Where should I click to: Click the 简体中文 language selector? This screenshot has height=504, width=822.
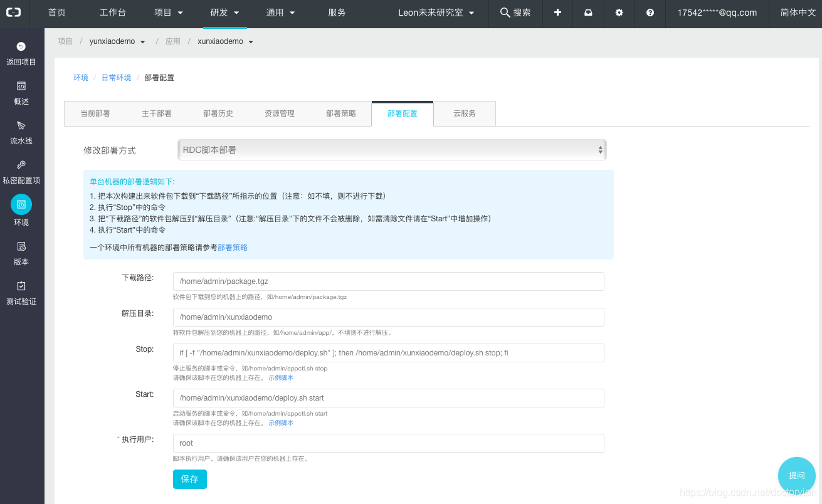(x=798, y=13)
